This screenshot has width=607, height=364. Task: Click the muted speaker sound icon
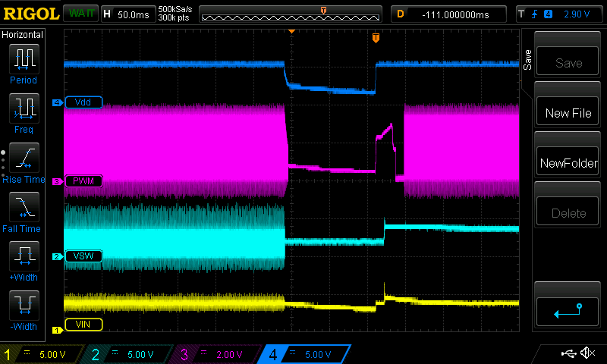tap(587, 353)
